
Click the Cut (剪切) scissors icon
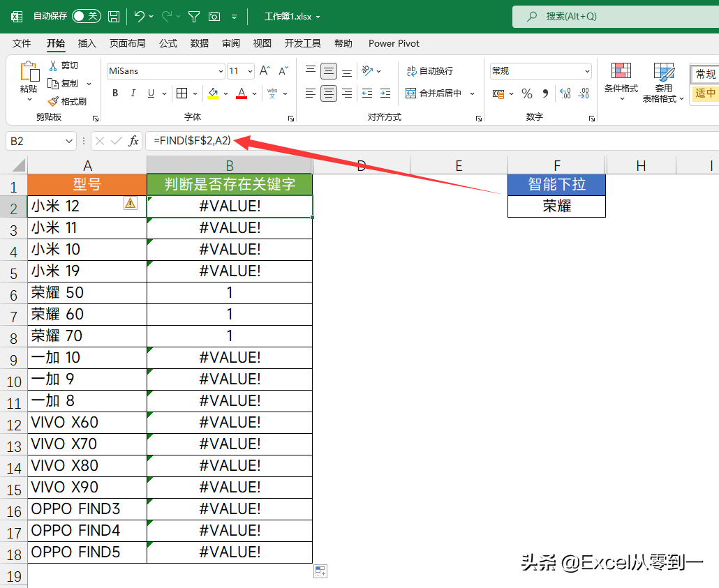point(53,66)
